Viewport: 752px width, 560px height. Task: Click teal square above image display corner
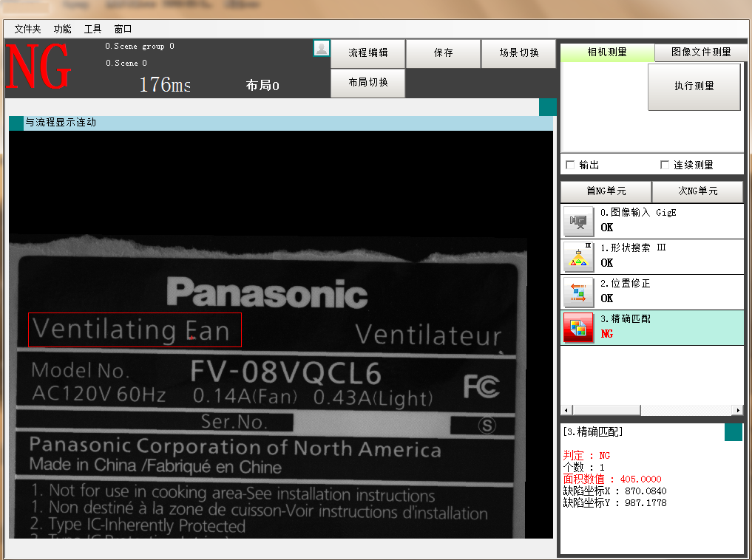point(547,107)
